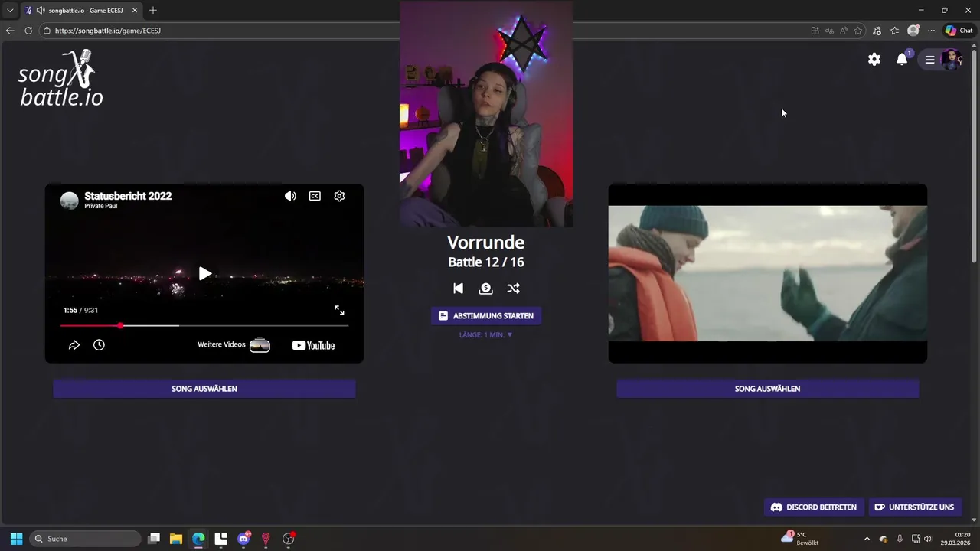Open the clock showing 01:20
The height and width of the screenshot is (551, 980).
[x=955, y=539]
